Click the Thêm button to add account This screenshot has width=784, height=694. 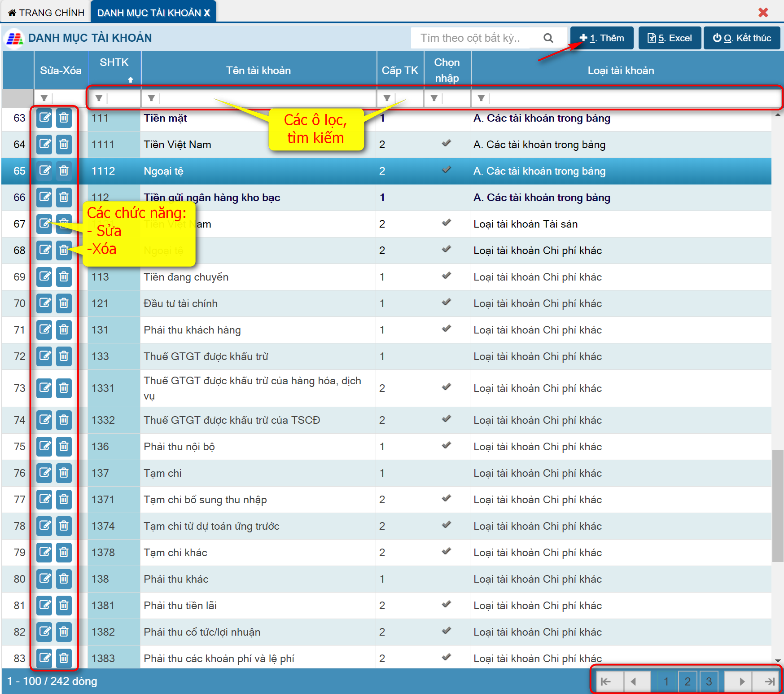[x=601, y=38]
